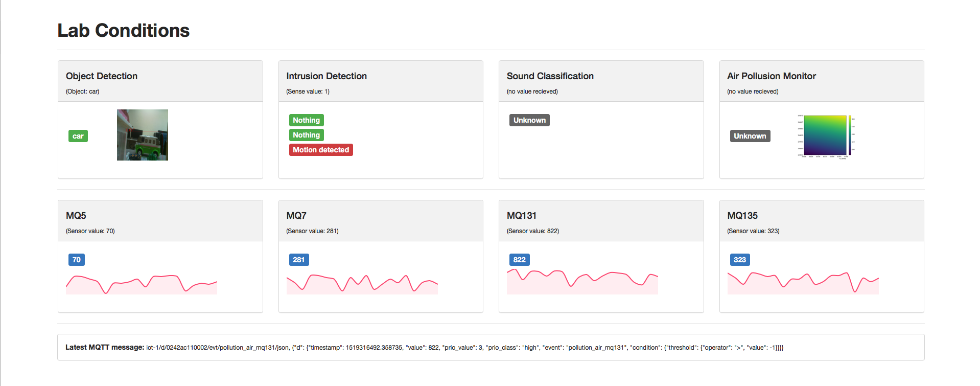Click the Sound Classification no value recieved text
The image size is (980, 386).
(532, 92)
